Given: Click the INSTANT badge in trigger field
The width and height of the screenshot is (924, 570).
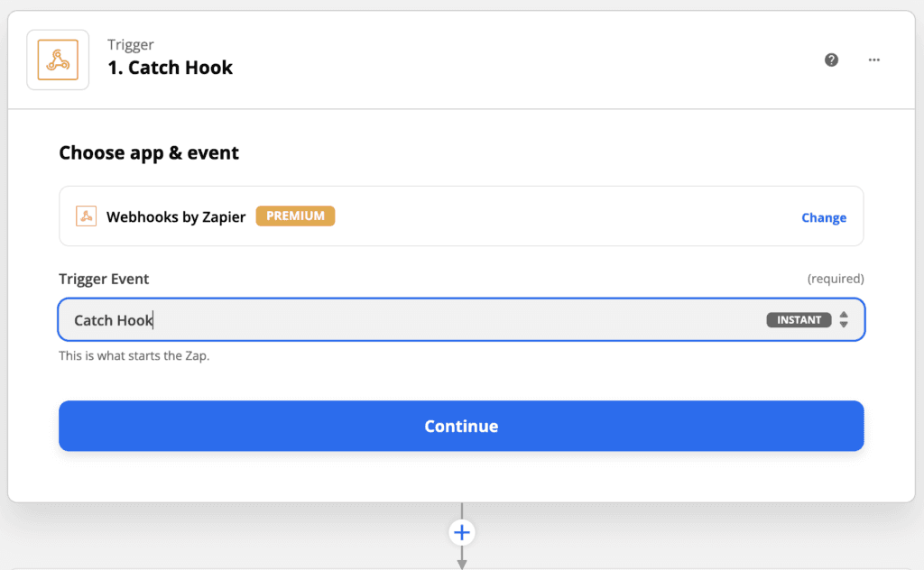Looking at the screenshot, I should coord(799,319).
